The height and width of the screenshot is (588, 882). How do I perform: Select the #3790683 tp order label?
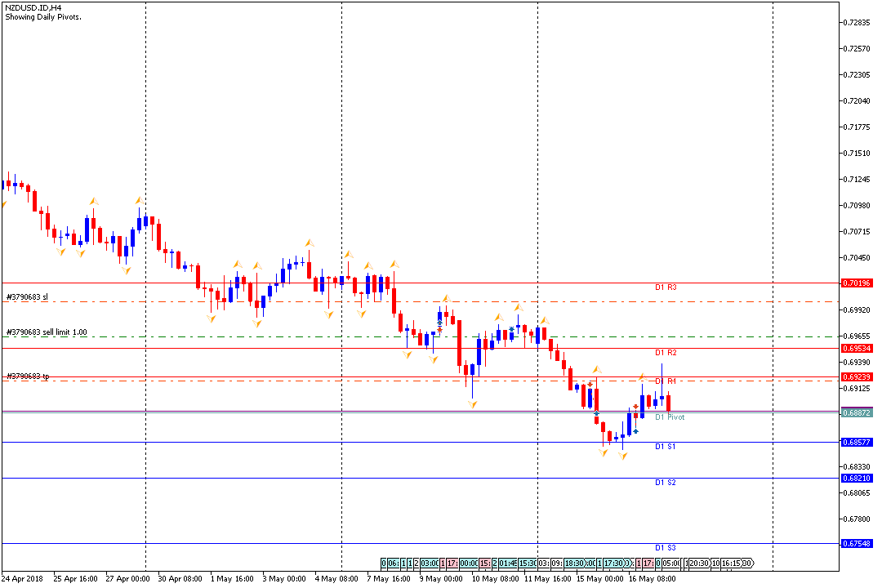[x=28, y=376]
